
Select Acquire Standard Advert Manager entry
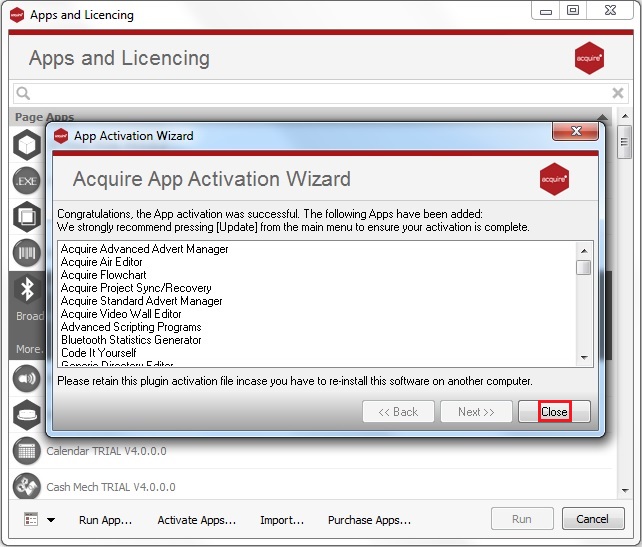tap(141, 301)
